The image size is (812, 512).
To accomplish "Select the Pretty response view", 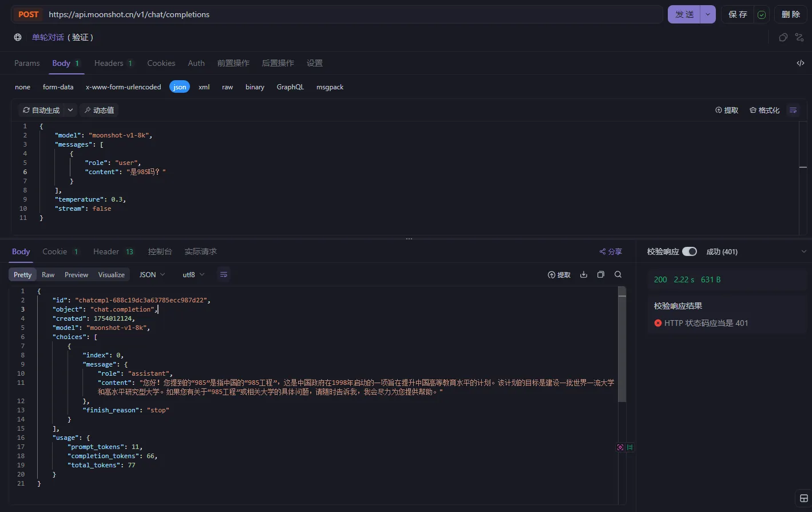I will [22, 275].
